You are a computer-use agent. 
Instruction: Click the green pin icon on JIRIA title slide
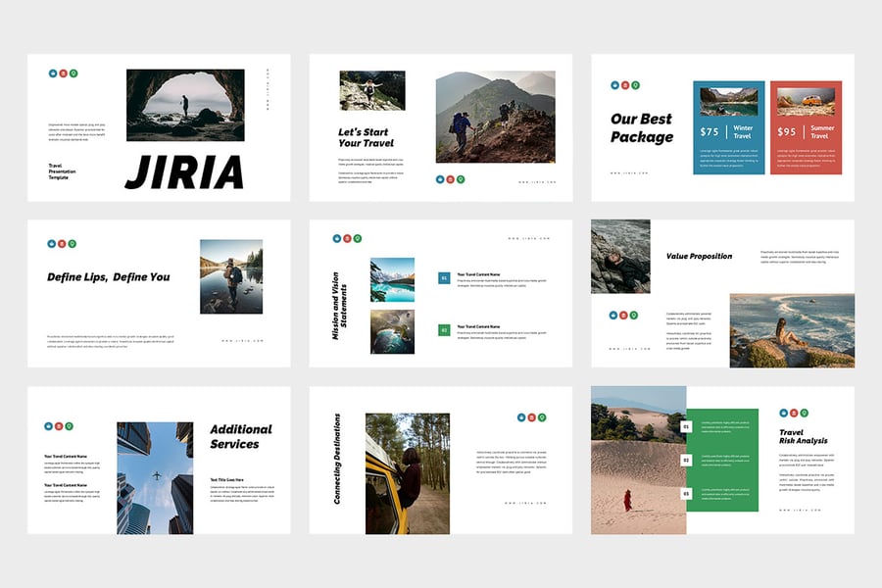(x=73, y=73)
